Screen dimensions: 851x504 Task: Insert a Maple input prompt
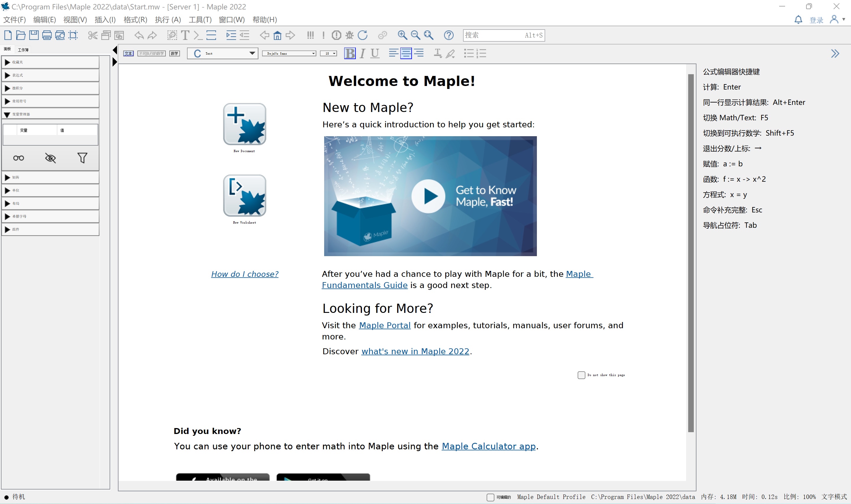pyautogui.click(x=197, y=35)
